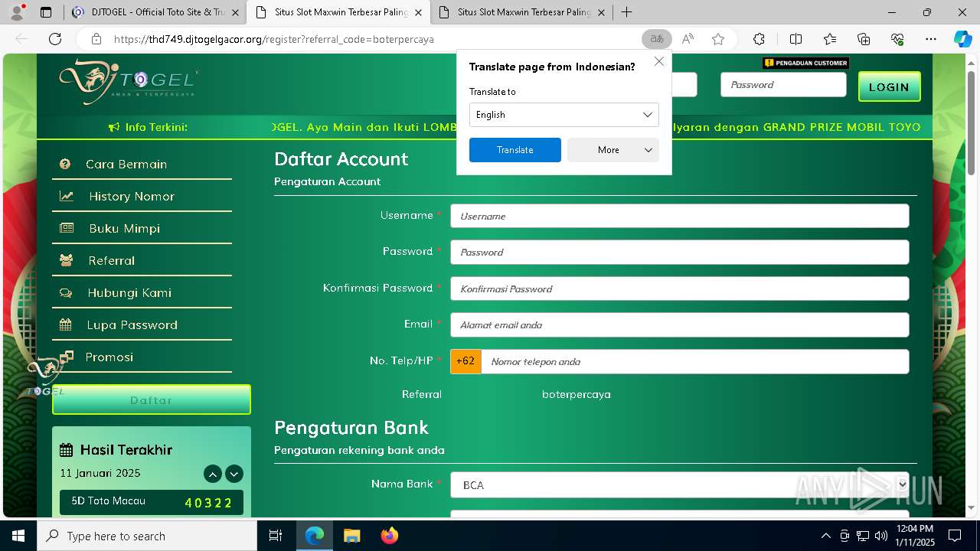
Task: Open volume control tray icon
Action: tap(881, 536)
